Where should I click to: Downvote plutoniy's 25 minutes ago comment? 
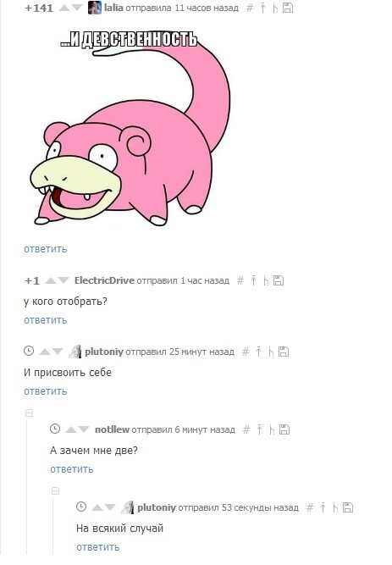(x=58, y=352)
